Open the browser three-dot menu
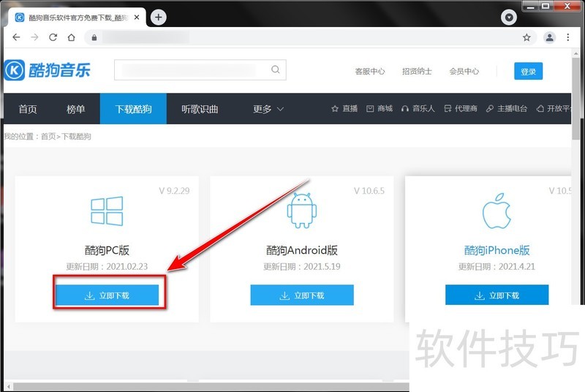The height and width of the screenshot is (392, 585). pyautogui.click(x=568, y=37)
